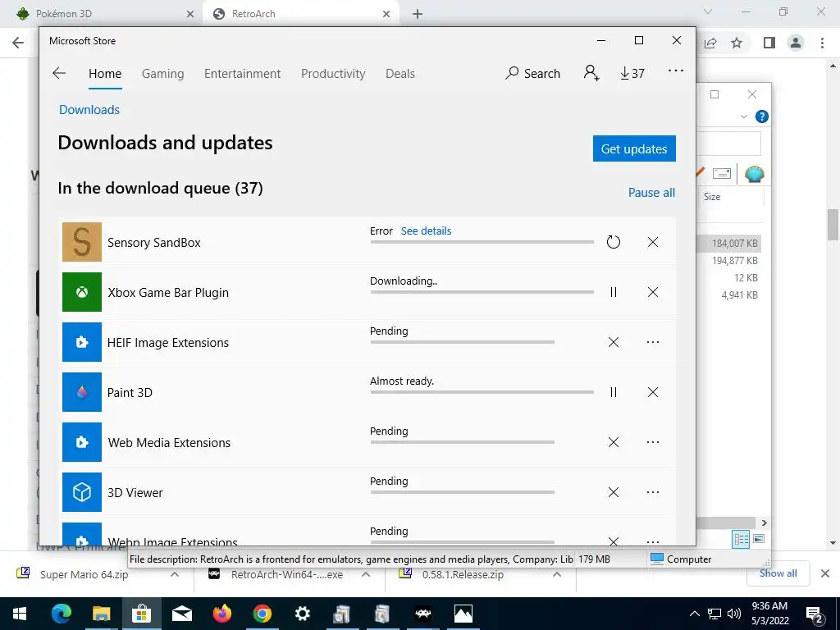Open new Chrome tab
This screenshot has height=630, width=840.
pyautogui.click(x=418, y=14)
